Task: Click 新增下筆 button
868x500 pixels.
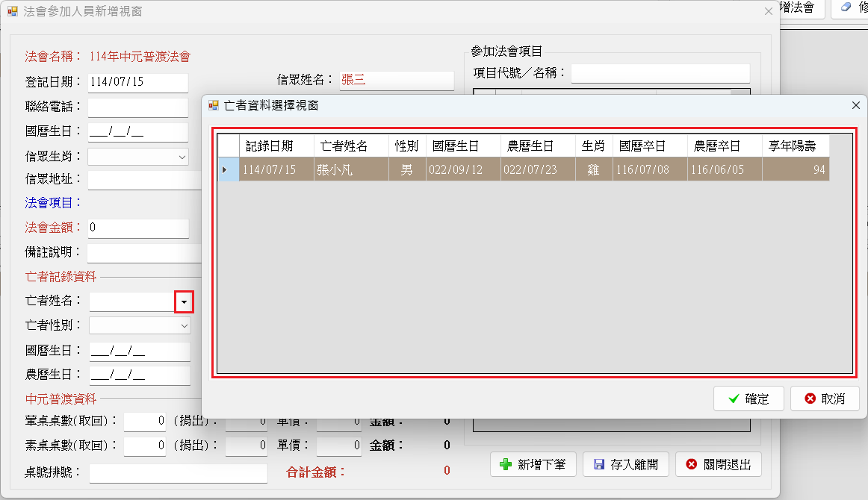Action: click(x=533, y=465)
